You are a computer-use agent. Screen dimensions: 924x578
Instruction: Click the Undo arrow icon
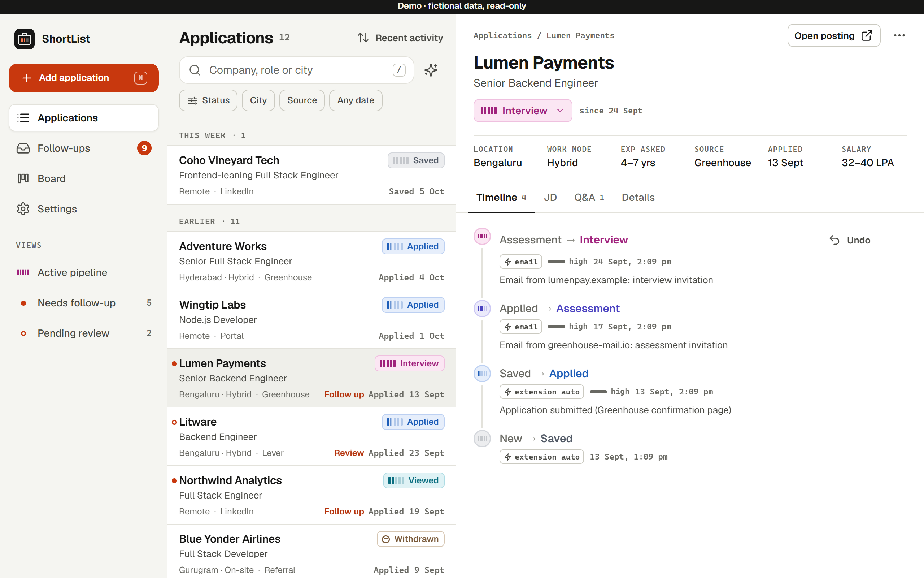pos(834,240)
